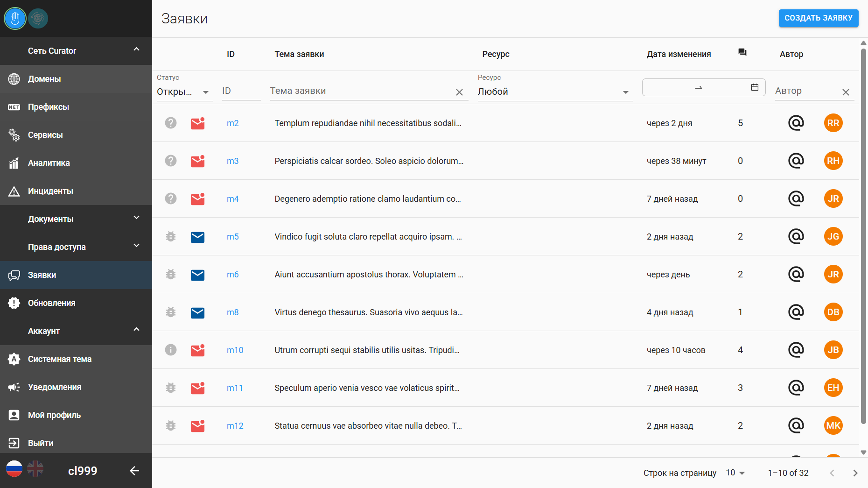Click the bug icon on ticket m5 row
This screenshot has height=488, width=868.
coord(171,237)
